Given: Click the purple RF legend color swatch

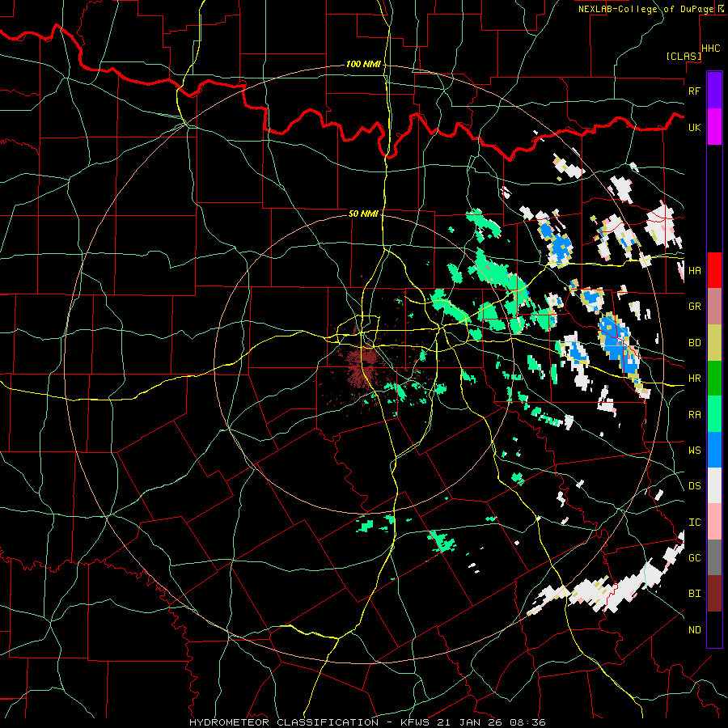Looking at the screenshot, I should pos(714,91).
